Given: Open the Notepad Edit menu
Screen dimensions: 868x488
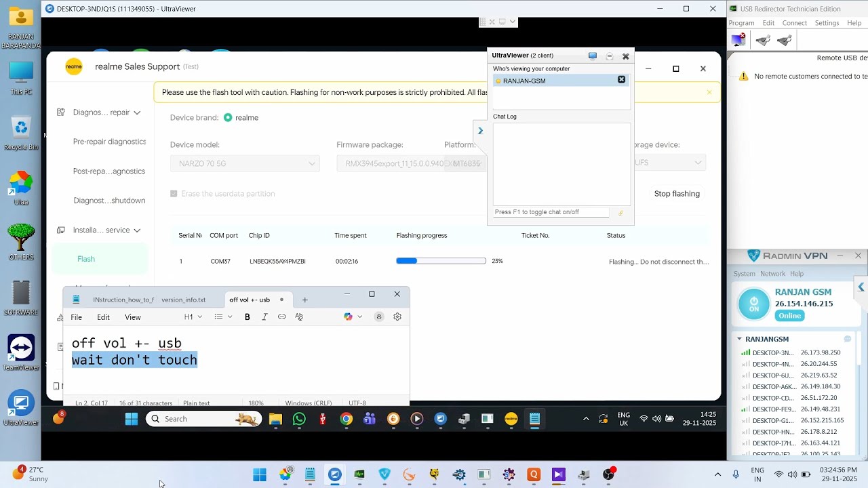Looking at the screenshot, I should click(x=103, y=317).
